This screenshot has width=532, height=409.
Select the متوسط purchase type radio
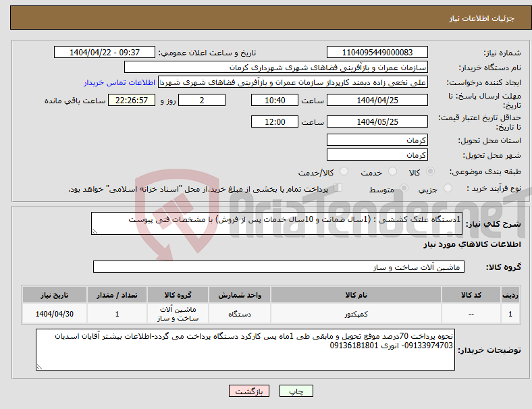(x=404, y=188)
